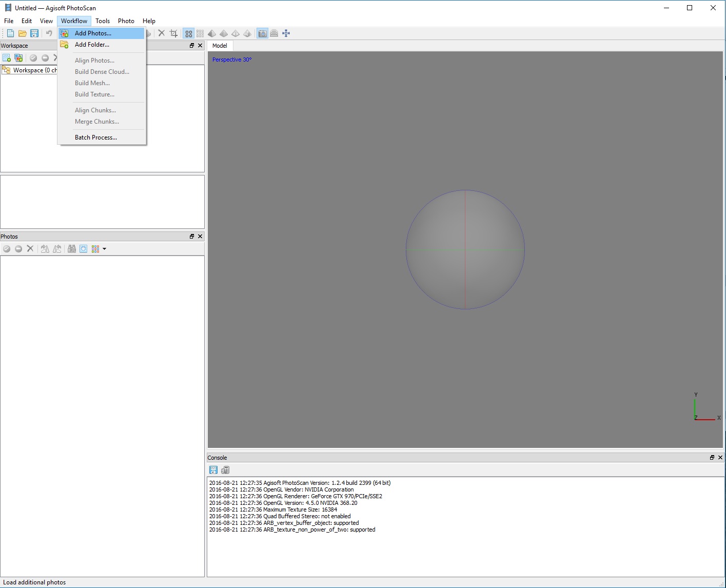Open a project using the Open toolbar icon
The height and width of the screenshot is (588, 726).
(22, 33)
